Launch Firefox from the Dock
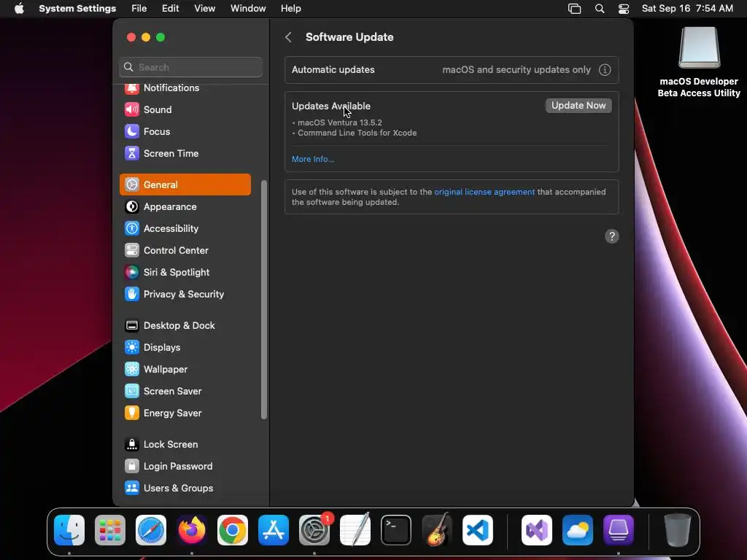The width and height of the screenshot is (747, 560). coord(192,530)
